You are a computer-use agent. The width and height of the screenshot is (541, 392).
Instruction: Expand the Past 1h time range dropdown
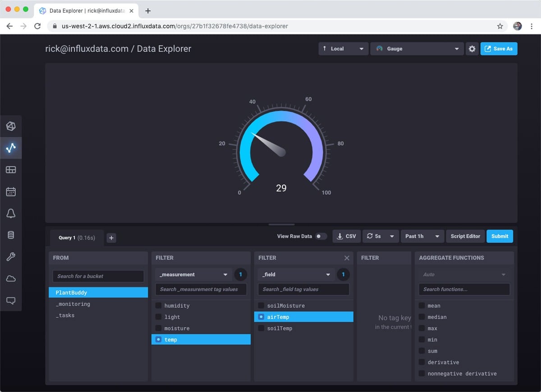point(422,236)
